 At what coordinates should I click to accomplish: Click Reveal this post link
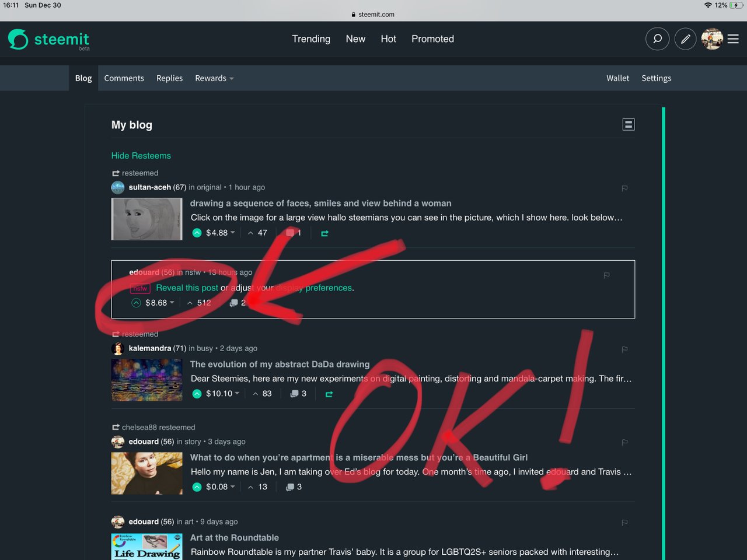187,288
